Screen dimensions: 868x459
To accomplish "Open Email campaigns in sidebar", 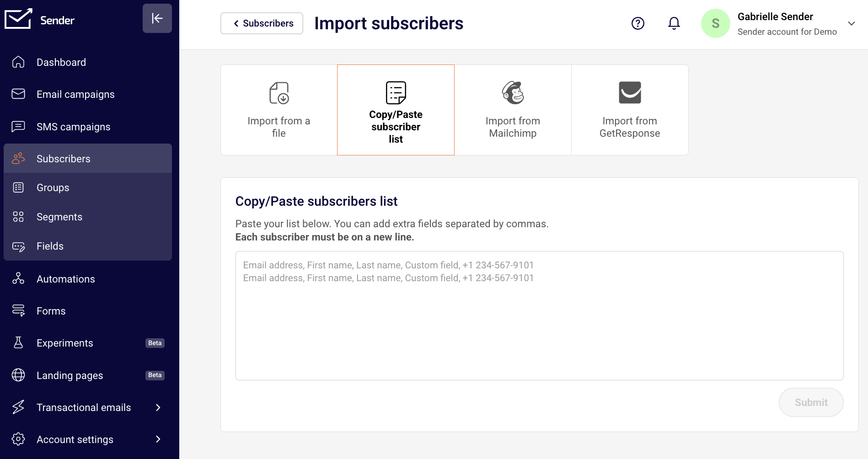I will pos(75,94).
